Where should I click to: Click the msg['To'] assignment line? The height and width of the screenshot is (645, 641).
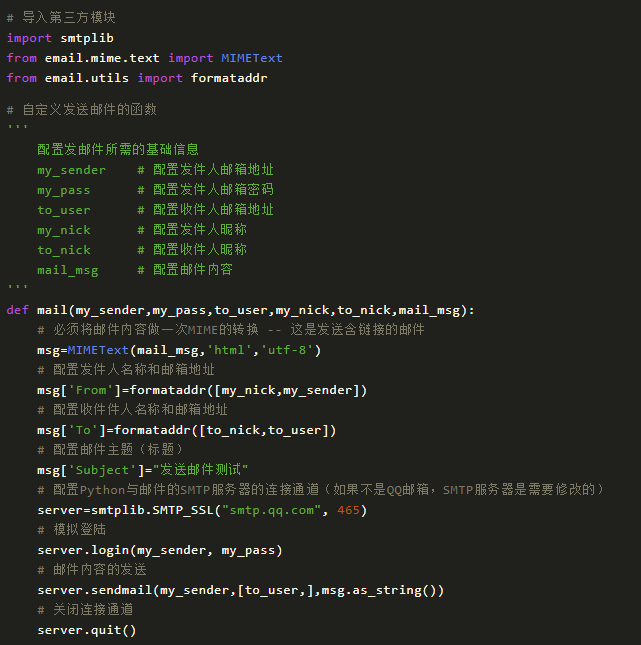click(x=187, y=430)
